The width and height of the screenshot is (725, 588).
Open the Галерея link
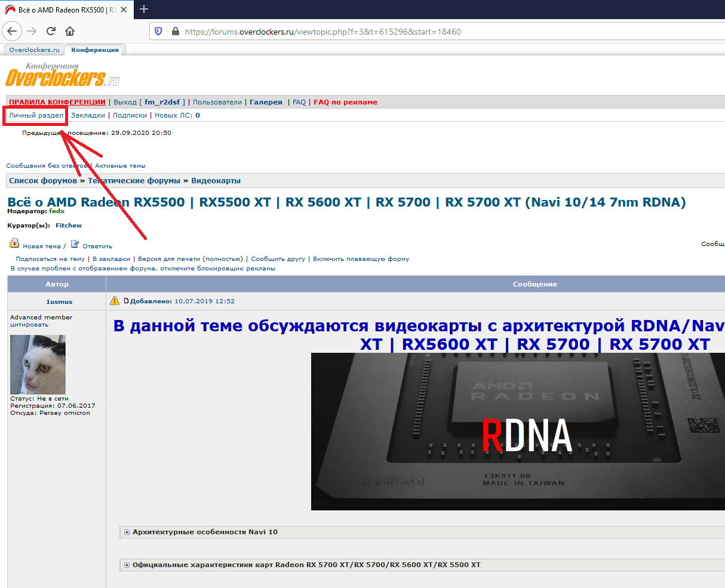point(266,102)
